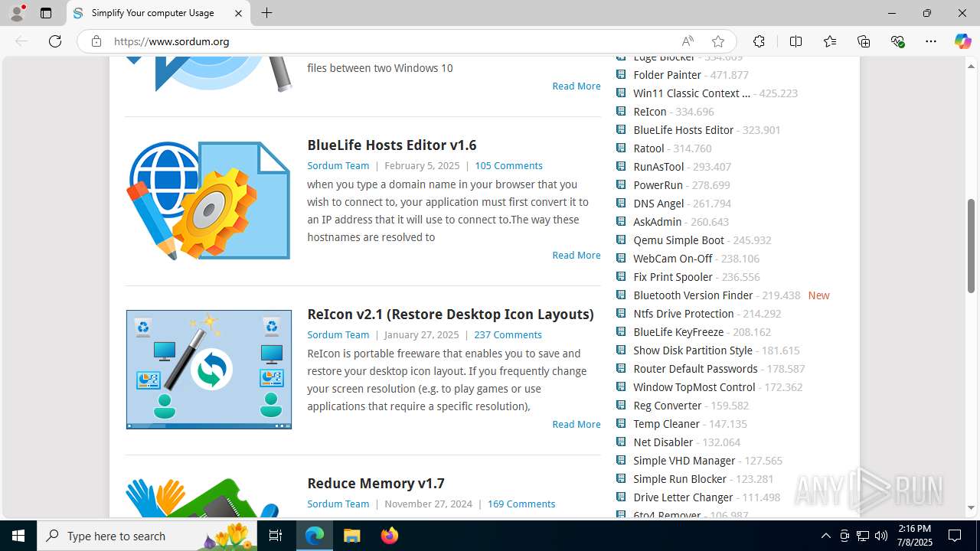Reload the page with the refresh icon

(x=55, y=41)
